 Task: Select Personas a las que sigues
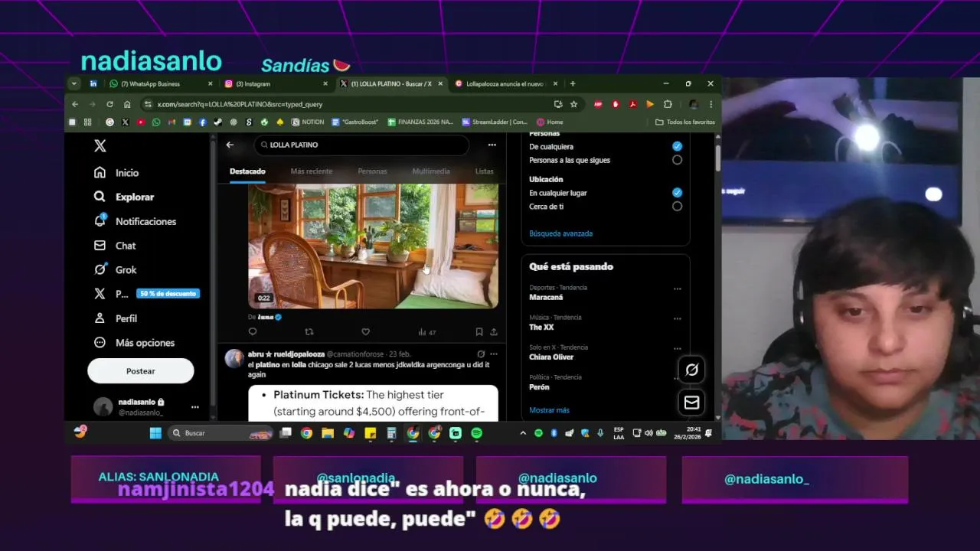click(x=677, y=160)
